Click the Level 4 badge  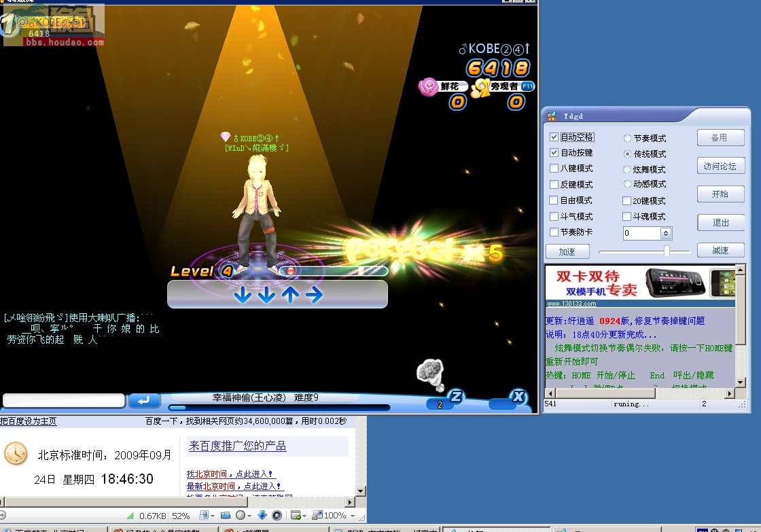tap(202, 271)
